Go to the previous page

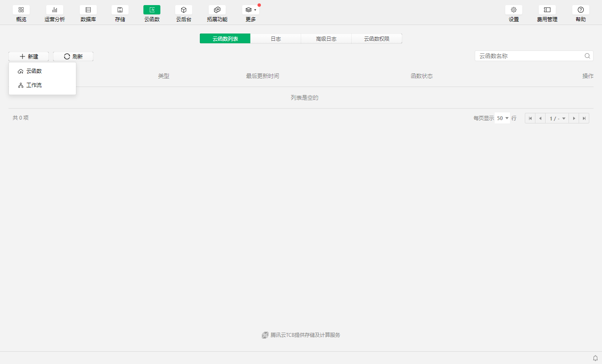(x=540, y=118)
